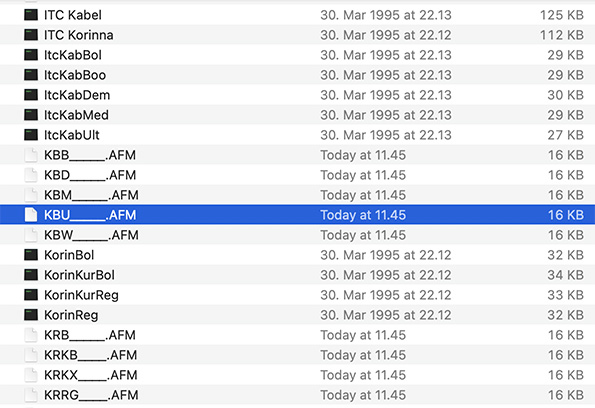Screen dimensions: 595x408
Task: Click the Today at 11.45 date of KBU_____.AFM
Action: (363, 215)
